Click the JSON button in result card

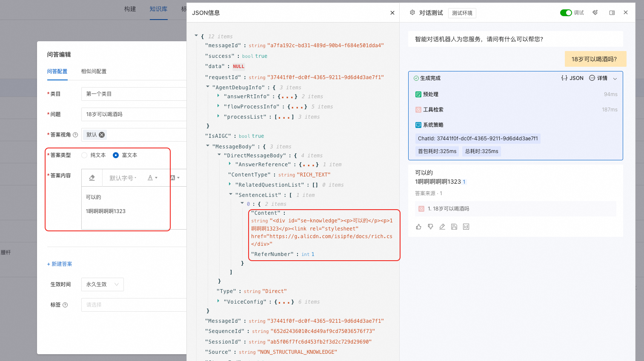(x=572, y=78)
